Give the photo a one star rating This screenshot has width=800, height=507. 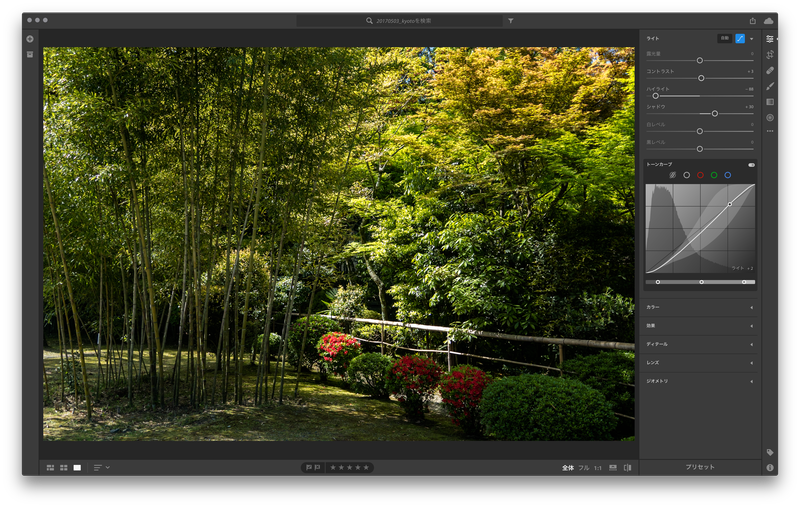click(333, 467)
